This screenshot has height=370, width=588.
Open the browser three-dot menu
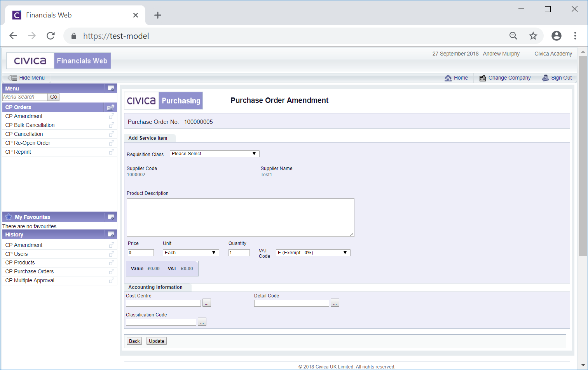(x=575, y=36)
